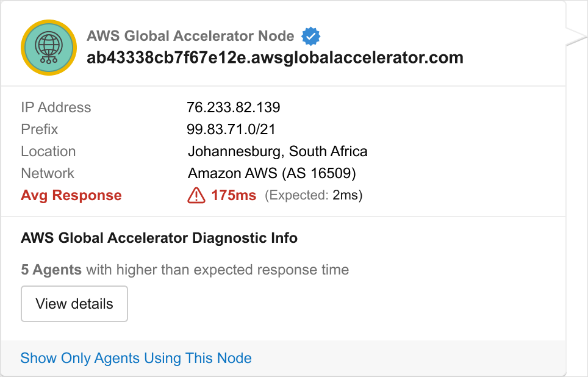This screenshot has width=588, height=377.
Task: Click the IP Address field label
Action: [x=56, y=107]
